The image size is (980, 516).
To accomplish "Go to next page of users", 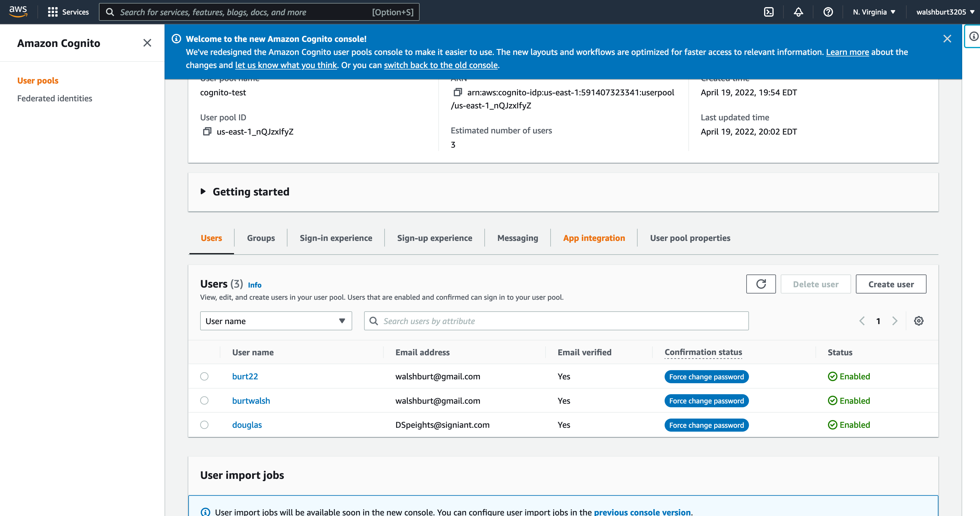I will click(895, 321).
